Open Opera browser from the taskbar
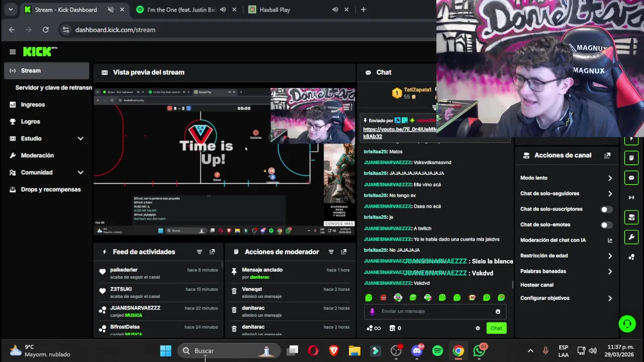The width and height of the screenshot is (644, 362). pos(313,351)
